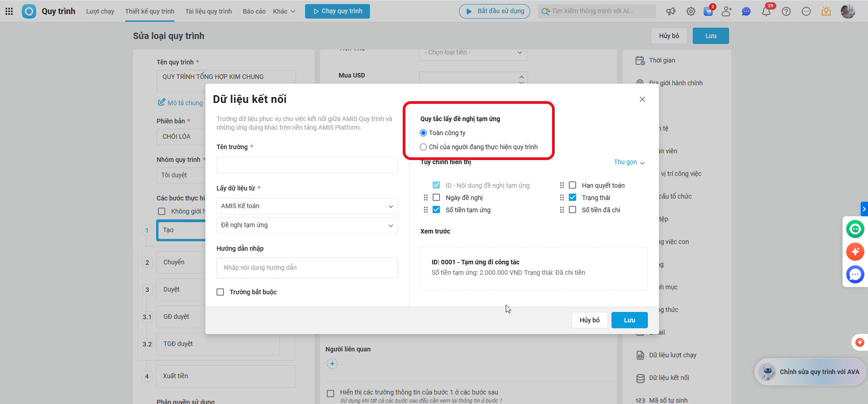Click the page header Hủy bỏ button
This screenshot has height=404, width=868.
[669, 36]
